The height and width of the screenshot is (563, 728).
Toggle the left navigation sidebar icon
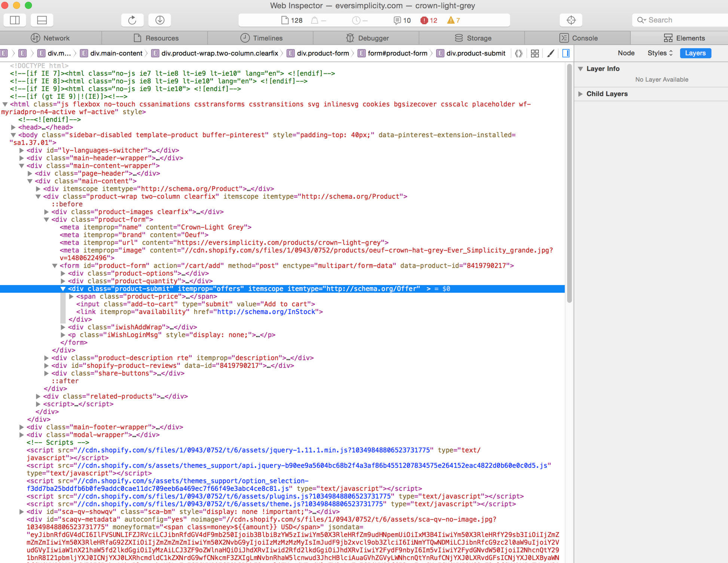(x=15, y=20)
